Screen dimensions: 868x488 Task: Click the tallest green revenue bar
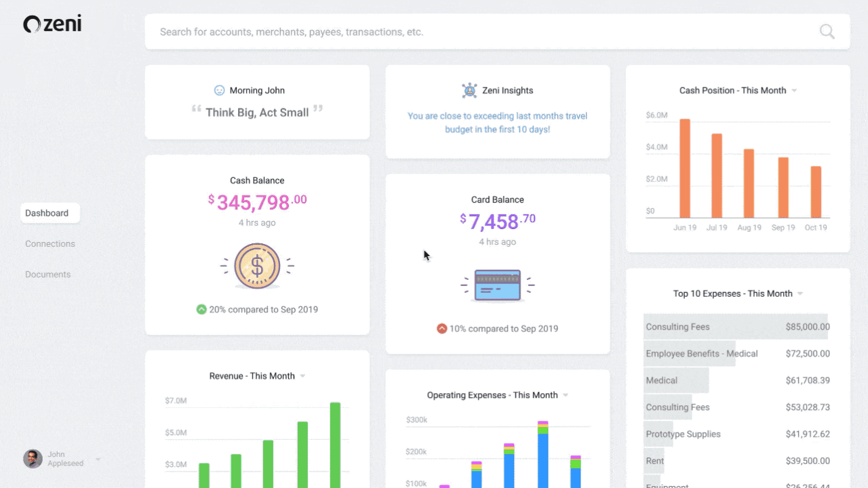pos(335,445)
